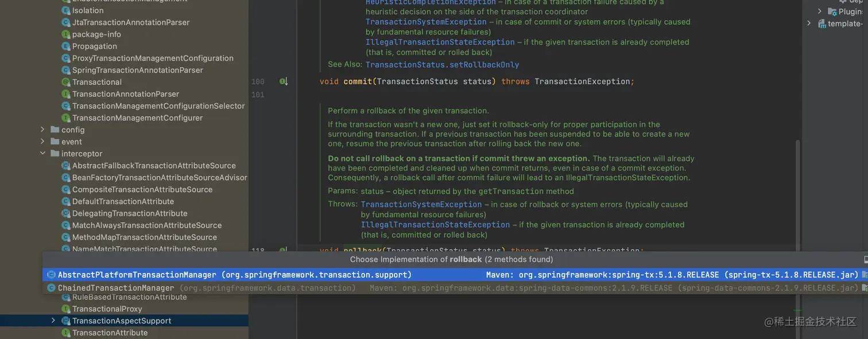Viewport: 868px width, 339px height.
Task: Select event folder in tree
Action: (x=72, y=142)
